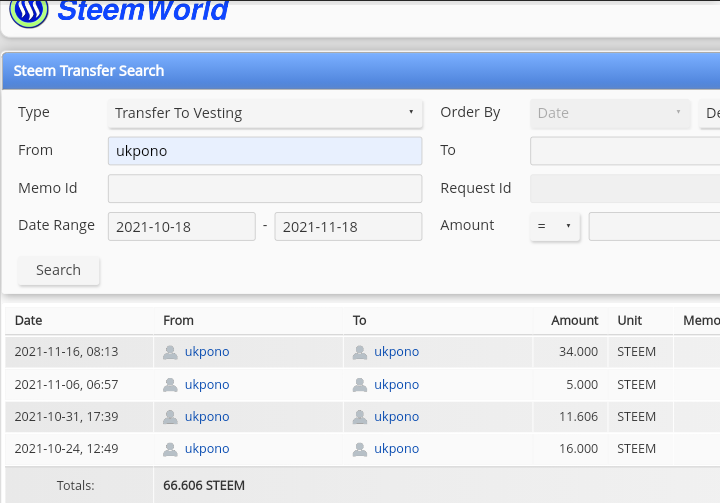Viewport: 720px width, 503px height.
Task: Click To avatar icon in 2021-11-06 row
Action: click(x=360, y=384)
